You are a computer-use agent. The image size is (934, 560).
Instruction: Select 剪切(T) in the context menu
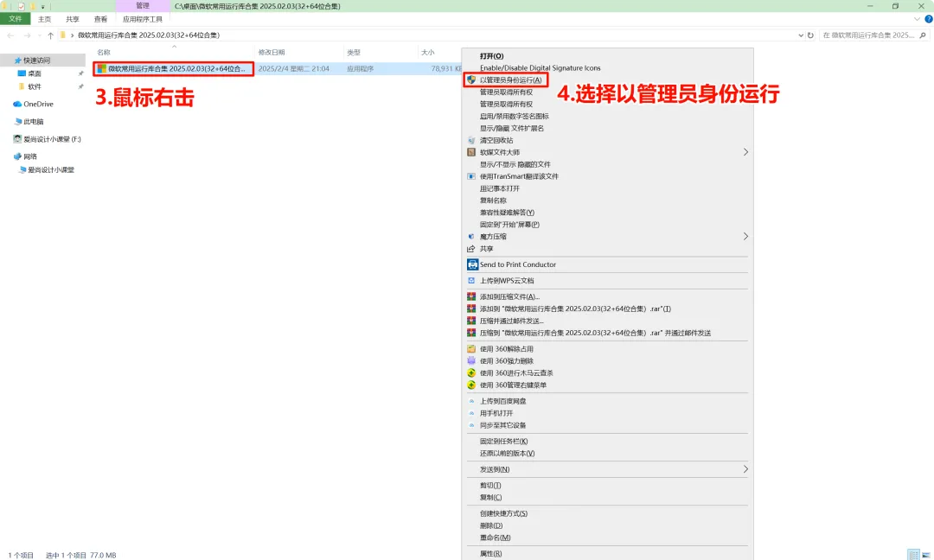pyautogui.click(x=491, y=486)
